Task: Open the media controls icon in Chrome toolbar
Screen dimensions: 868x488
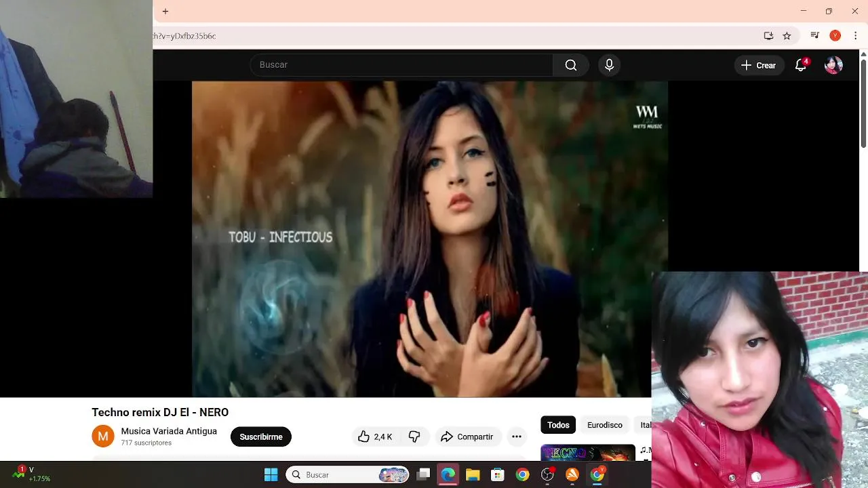Action: point(815,35)
